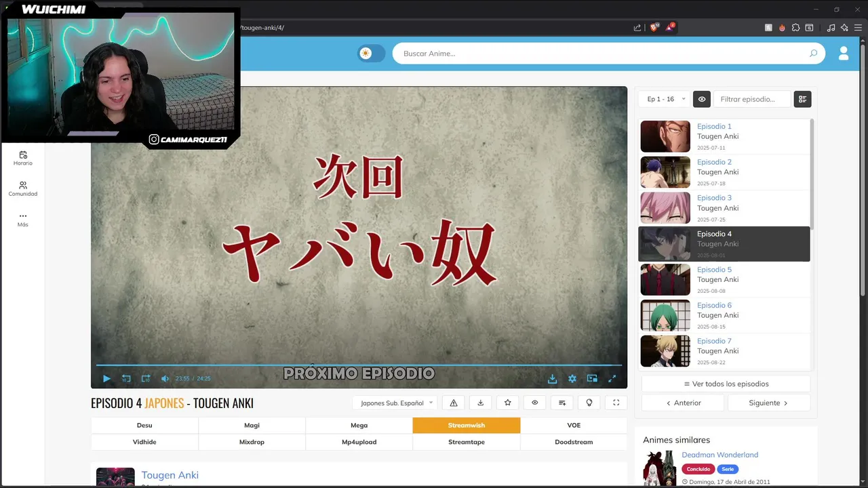Forward video 10 seconds

[146, 378]
